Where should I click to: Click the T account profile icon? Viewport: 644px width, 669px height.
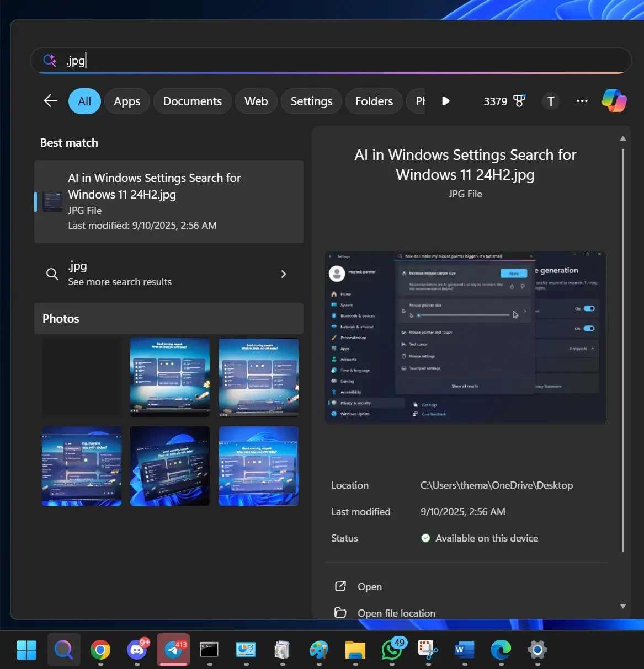point(550,101)
